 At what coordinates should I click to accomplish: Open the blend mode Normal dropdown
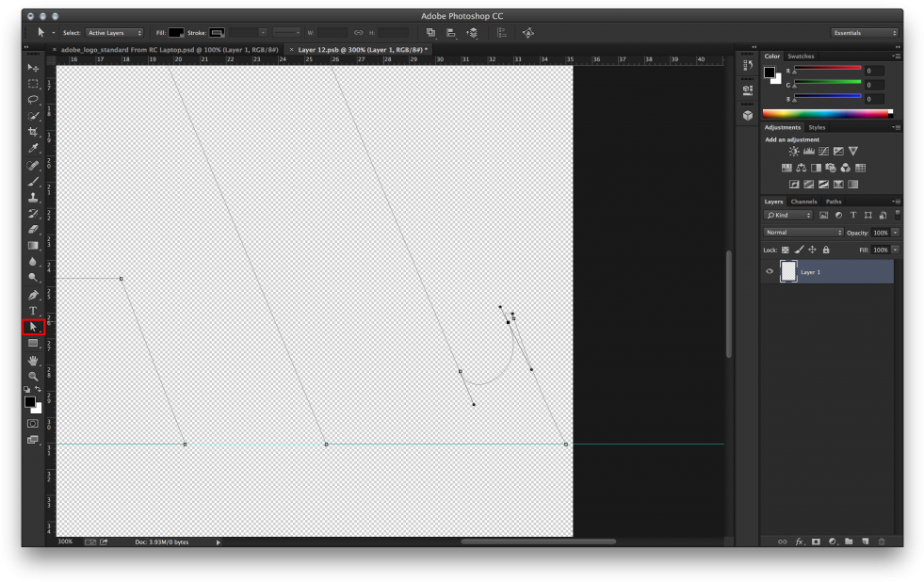click(x=802, y=233)
